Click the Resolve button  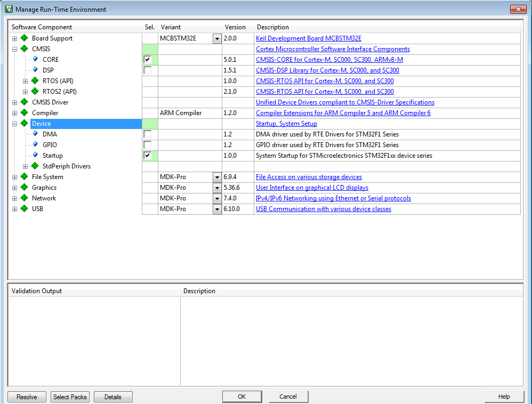(x=27, y=397)
